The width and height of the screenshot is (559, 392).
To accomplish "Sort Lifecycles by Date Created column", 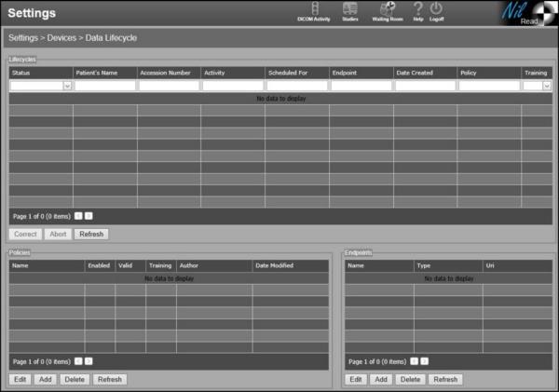I will (x=424, y=72).
